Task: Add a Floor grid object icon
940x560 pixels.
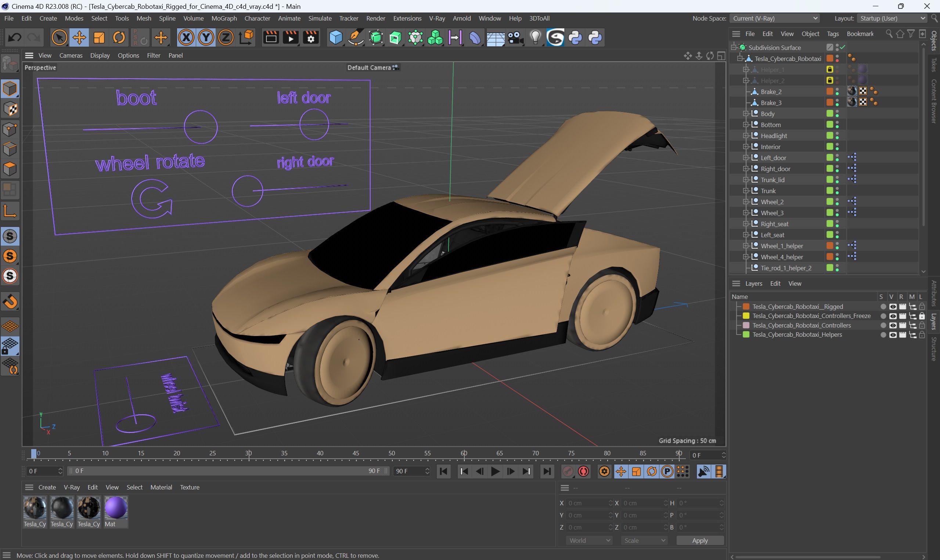Action: click(495, 37)
